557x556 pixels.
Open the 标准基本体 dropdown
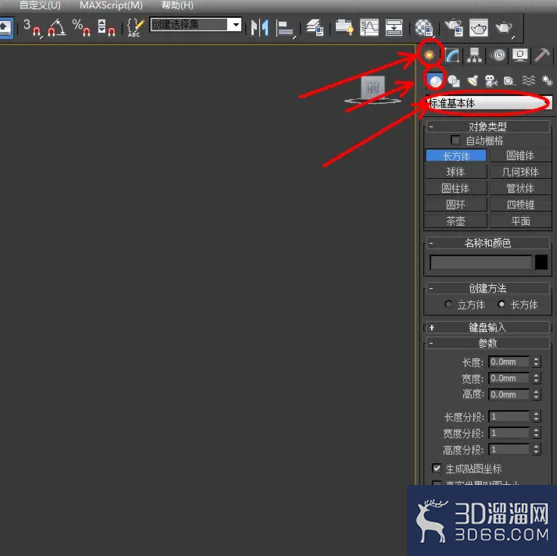(x=489, y=103)
